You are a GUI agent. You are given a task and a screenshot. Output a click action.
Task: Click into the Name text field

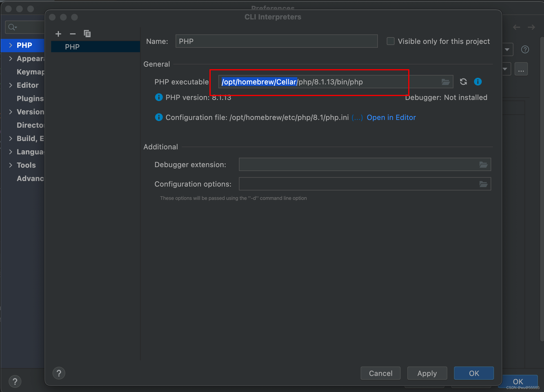tap(276, 41)
